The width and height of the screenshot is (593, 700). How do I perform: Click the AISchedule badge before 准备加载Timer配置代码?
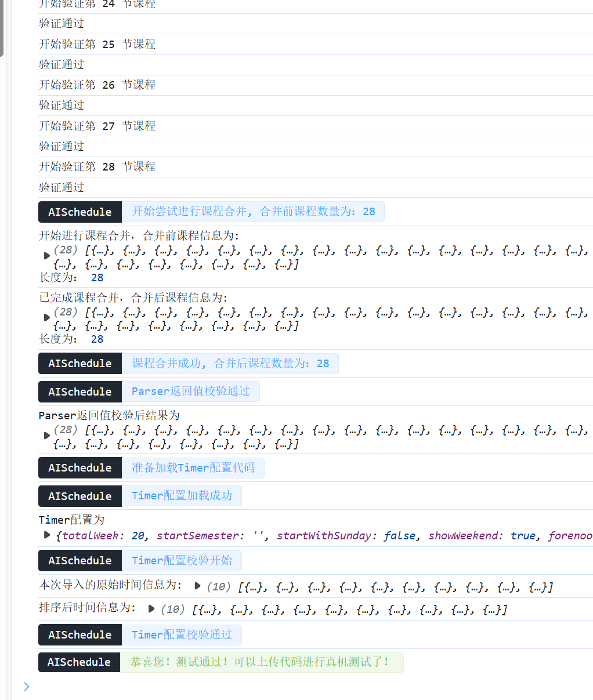coord(79,467)
